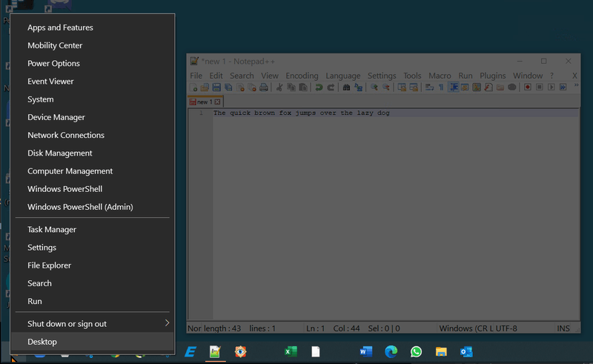
Task: Click the Replace icon in Notepad++ toolbar
Action: tap(358, 87)
